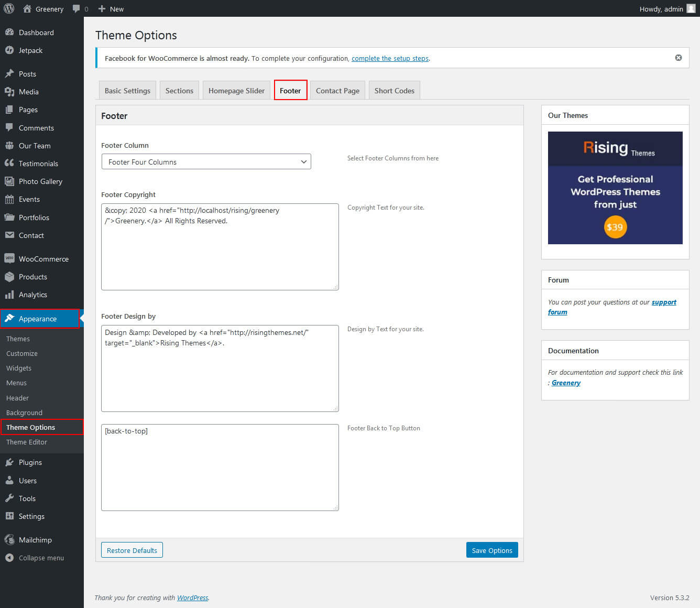This screenshot has height=608, width=700.
Task: Click the Jetpack sidebar icon
Action: (9, 50)
